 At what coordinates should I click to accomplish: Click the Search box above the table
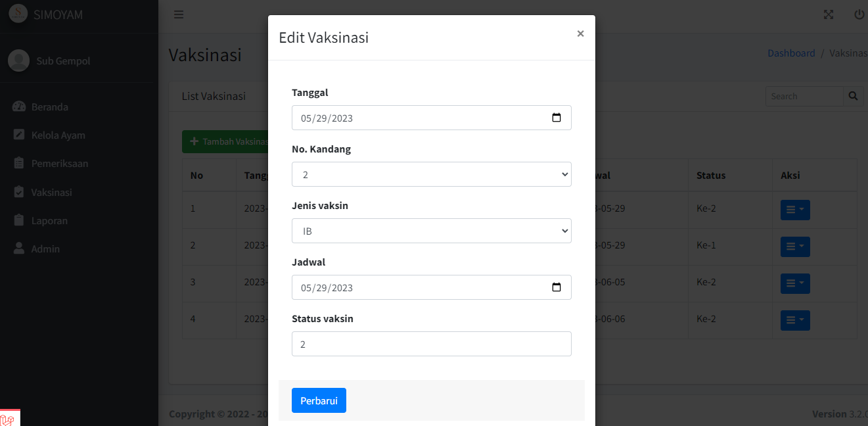804,95
